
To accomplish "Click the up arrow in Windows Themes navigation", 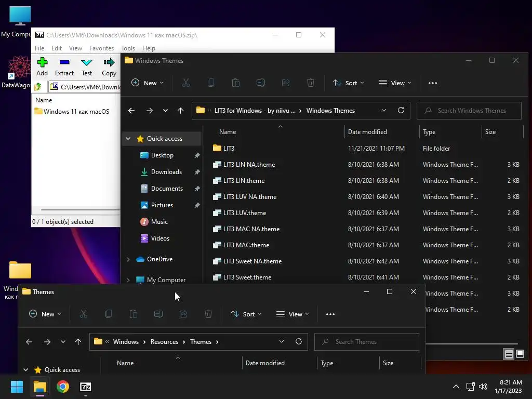I will coord(180,111).
